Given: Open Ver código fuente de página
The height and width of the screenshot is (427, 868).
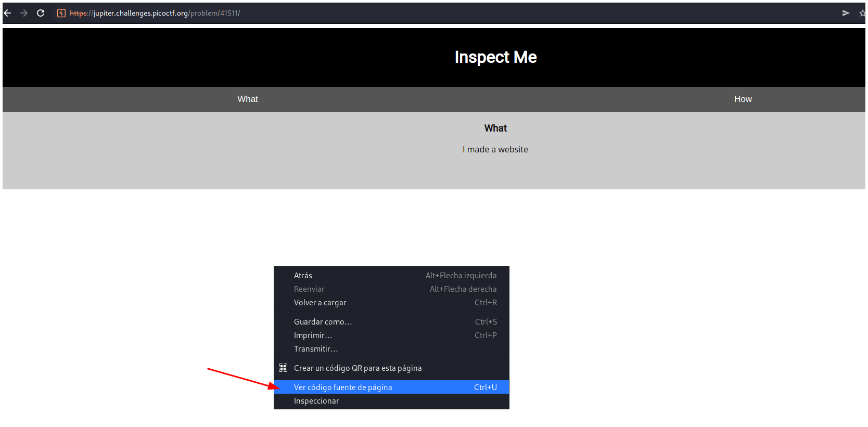Looking at the screenshot, I should [343, 387].
